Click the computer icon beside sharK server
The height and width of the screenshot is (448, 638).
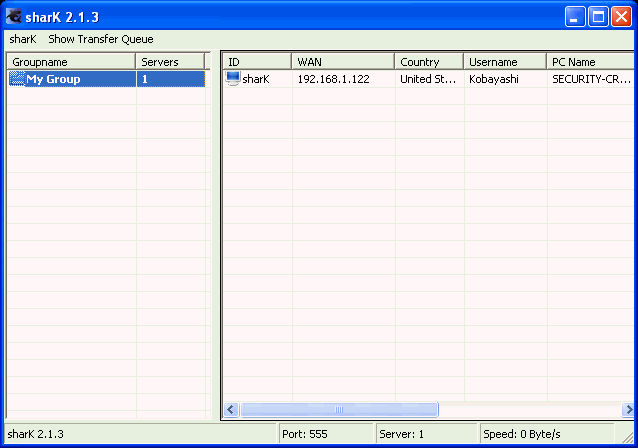(x=233, y=79)
